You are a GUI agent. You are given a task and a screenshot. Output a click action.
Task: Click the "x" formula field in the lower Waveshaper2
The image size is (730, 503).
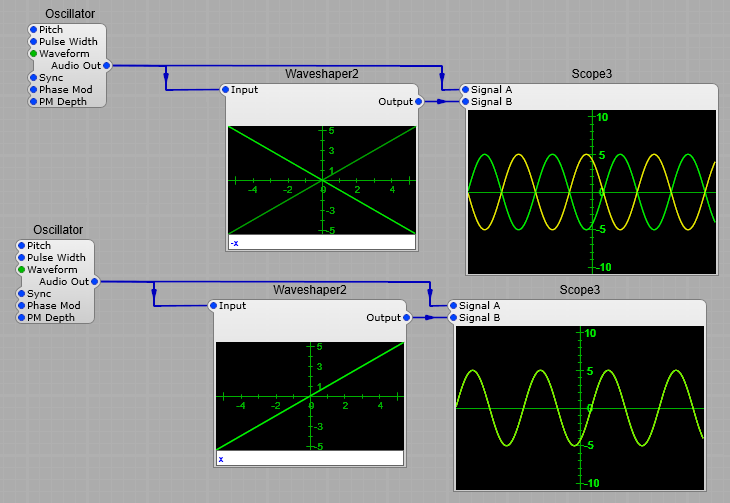click(309, 459)
